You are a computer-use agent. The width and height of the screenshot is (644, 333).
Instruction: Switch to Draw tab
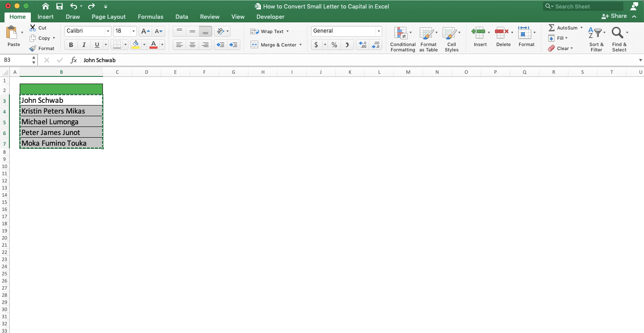[73, 17]
